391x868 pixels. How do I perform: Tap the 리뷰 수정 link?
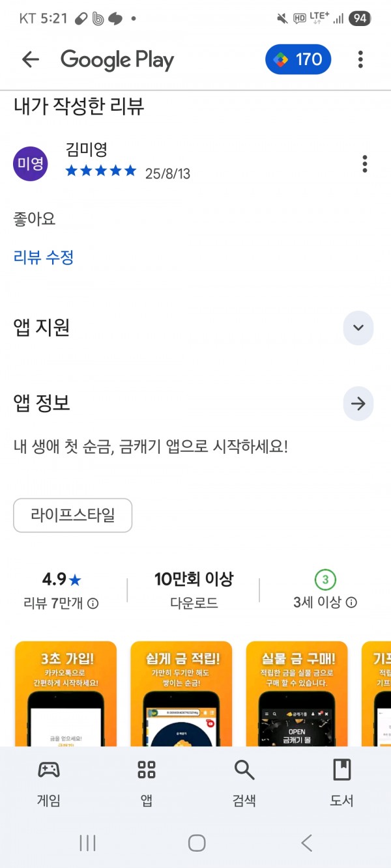(x=44, y=257)
